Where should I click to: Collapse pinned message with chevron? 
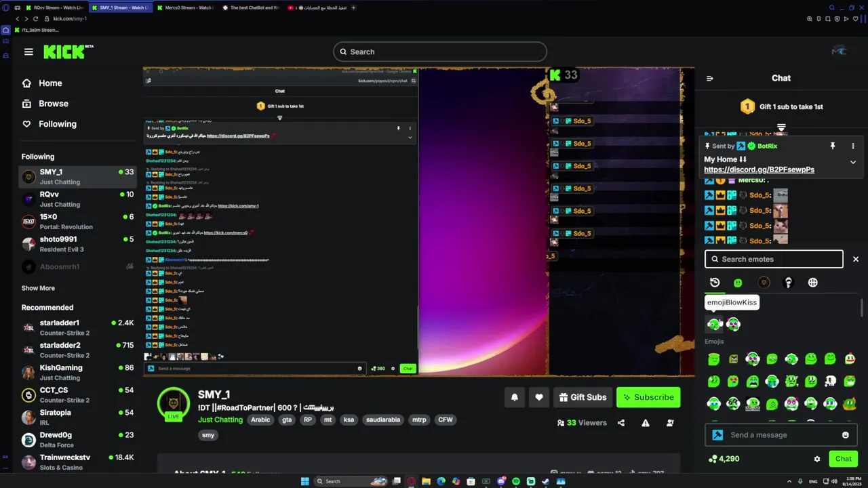(853, 162)
